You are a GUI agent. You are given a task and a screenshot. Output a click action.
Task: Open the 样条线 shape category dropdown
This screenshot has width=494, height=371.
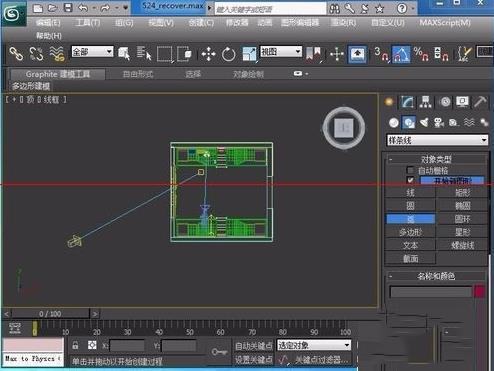point(437,140)
